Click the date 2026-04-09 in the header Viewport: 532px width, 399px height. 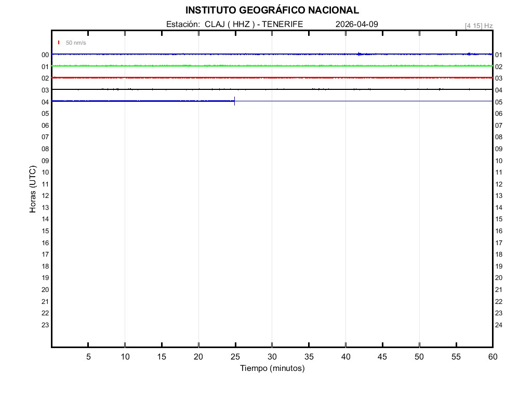click(x=356, y=24)
